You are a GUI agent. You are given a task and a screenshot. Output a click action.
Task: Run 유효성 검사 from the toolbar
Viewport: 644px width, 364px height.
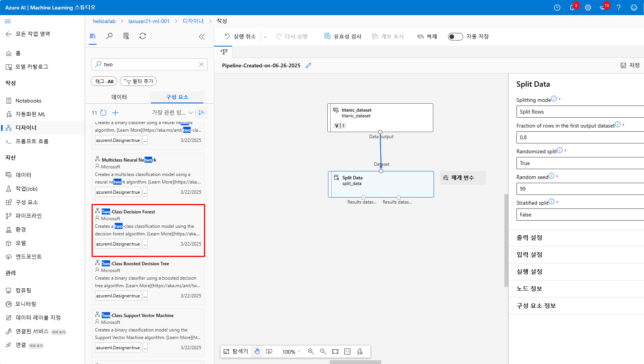[343, 36]
